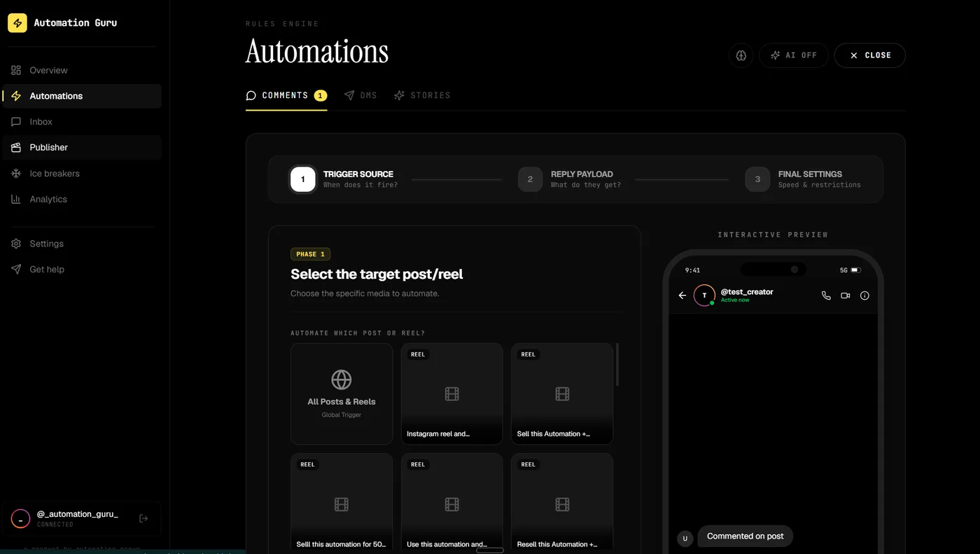Select the 'Resell this Automation +...' reel
980x554 pixels.
562,501
